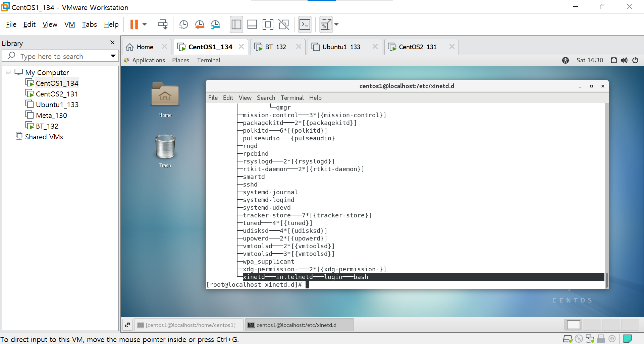
Task: Click the CD/DVD drive status icon
Action: click(x=579, y=339)
